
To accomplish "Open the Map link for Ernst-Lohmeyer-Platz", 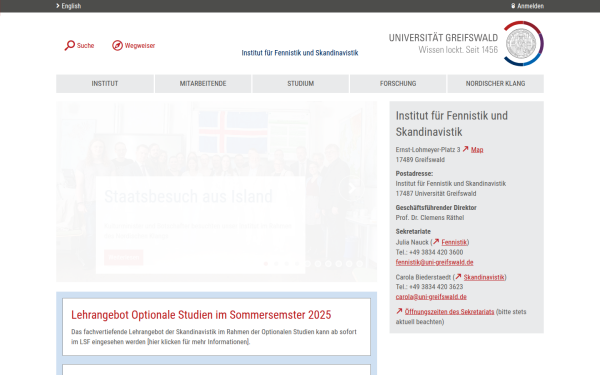I will point(477,150).
